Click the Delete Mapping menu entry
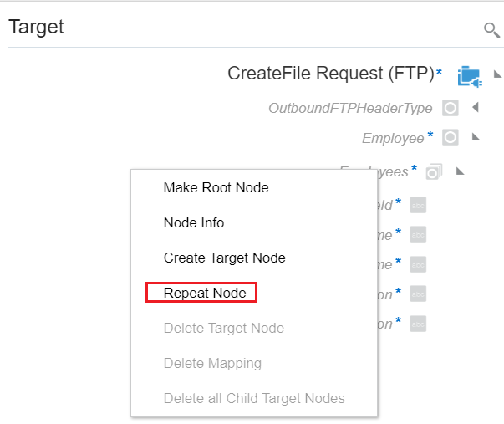 pos(212,363)
